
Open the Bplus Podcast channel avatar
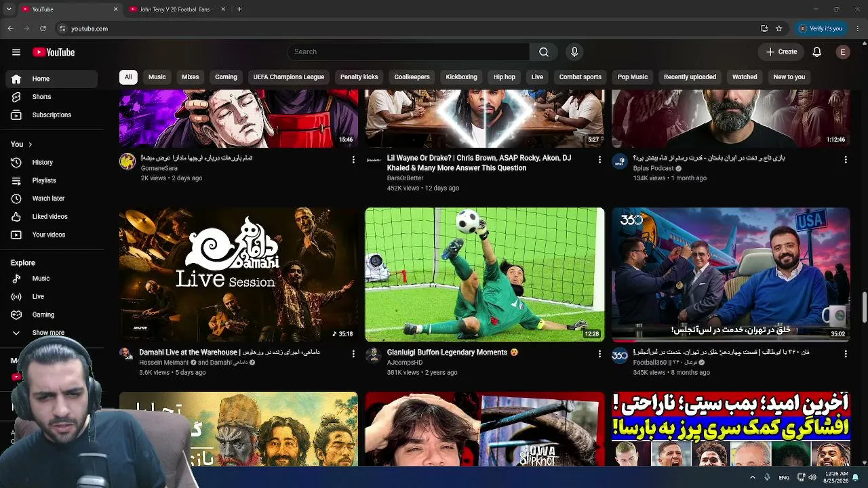tap(620, 161)
